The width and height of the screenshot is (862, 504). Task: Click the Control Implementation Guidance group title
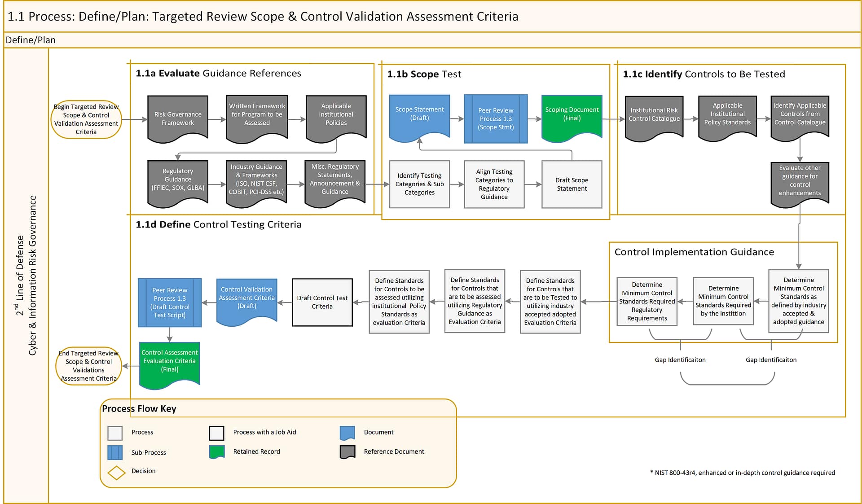click(x=694, y=252)
